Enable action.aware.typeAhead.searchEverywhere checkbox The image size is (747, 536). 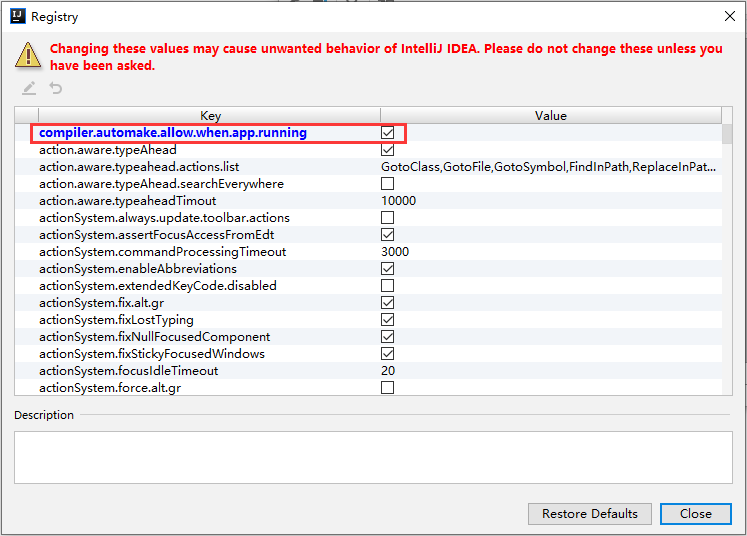click(x=387, y=183)
